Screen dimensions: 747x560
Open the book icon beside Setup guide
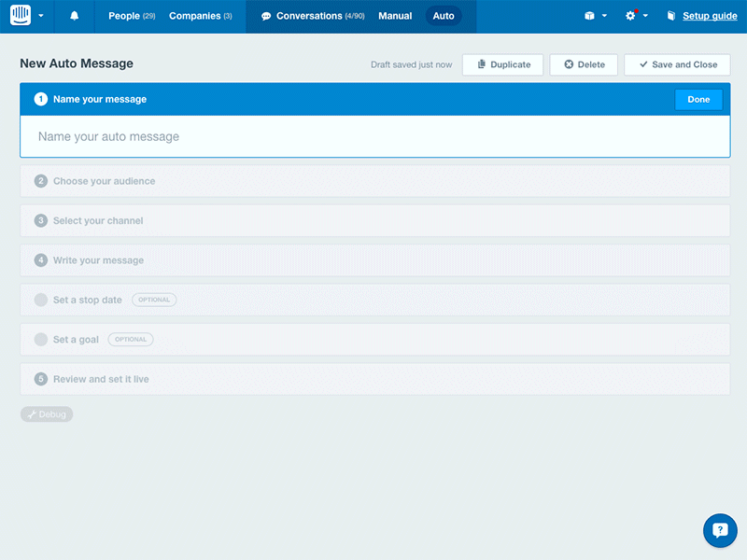670,16
